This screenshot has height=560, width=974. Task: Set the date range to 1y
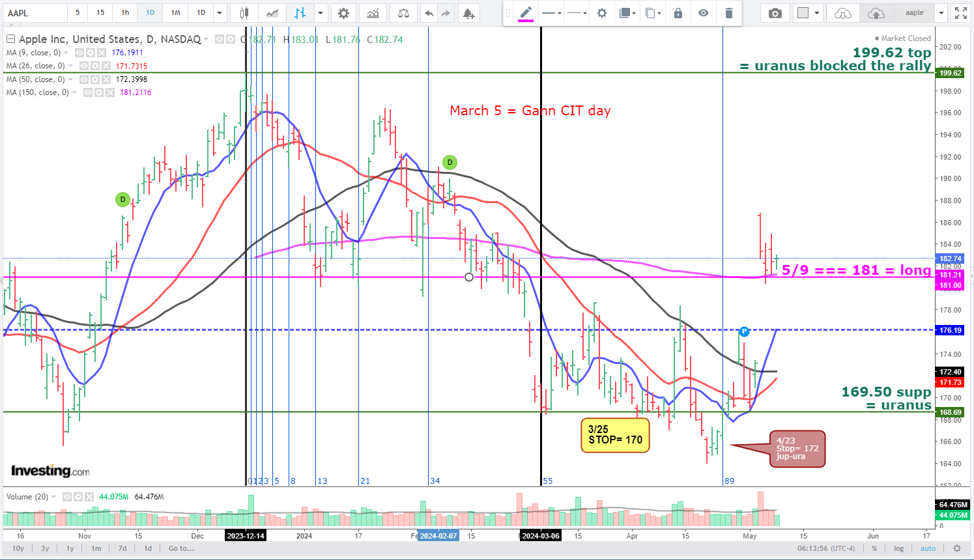pyautogui.click(x=70, y=548)
